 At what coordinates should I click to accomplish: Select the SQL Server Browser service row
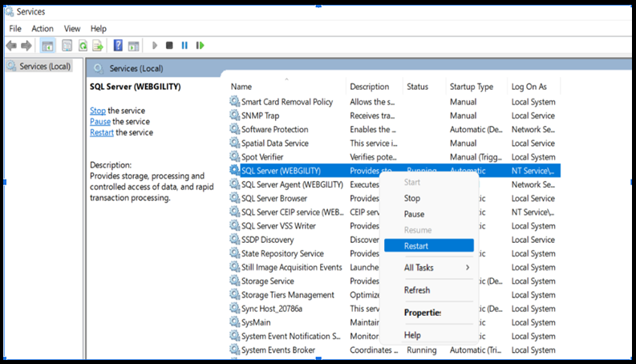274,199
